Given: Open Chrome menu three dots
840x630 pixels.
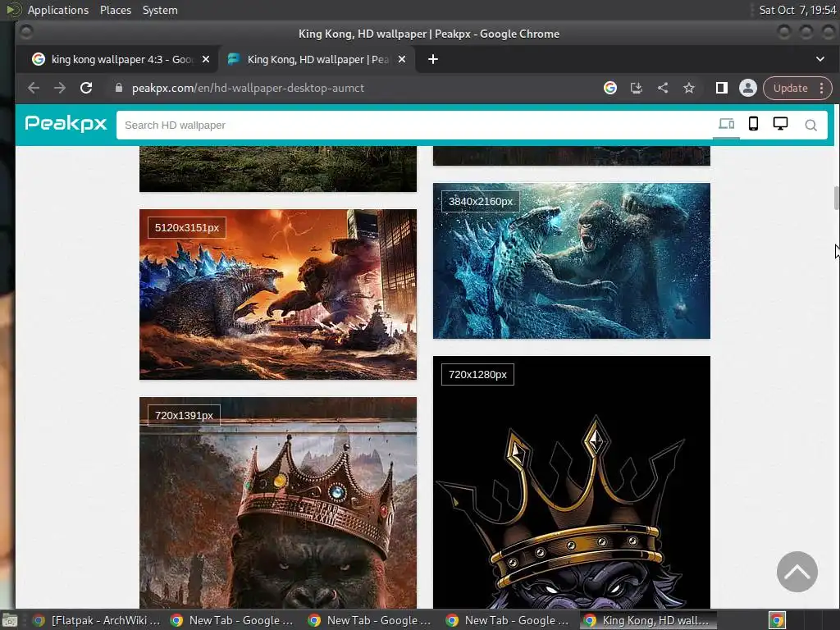Looking at the screenshot, I should 822,89.
